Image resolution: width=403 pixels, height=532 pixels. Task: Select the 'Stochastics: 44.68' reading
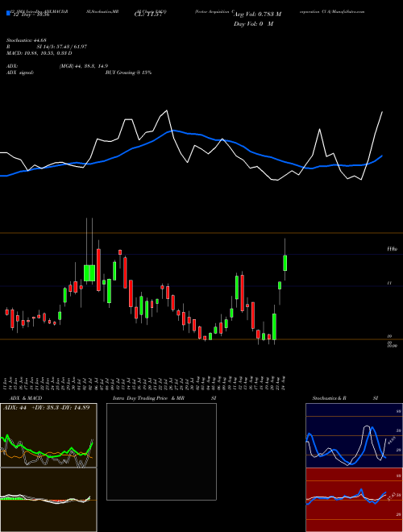click(x=27, y=40)
